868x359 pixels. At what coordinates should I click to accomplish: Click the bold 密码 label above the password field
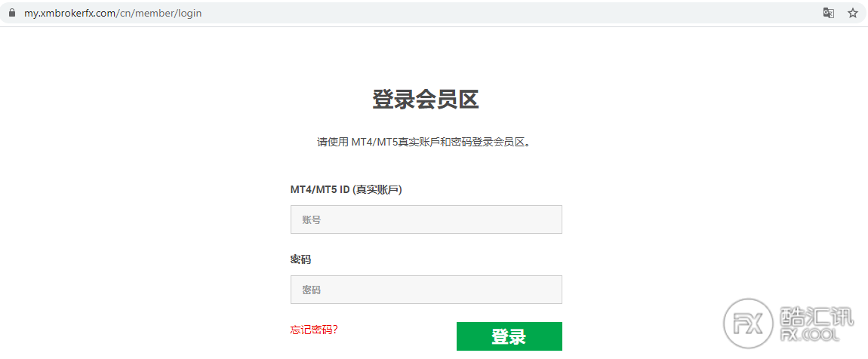click(300, 259)
